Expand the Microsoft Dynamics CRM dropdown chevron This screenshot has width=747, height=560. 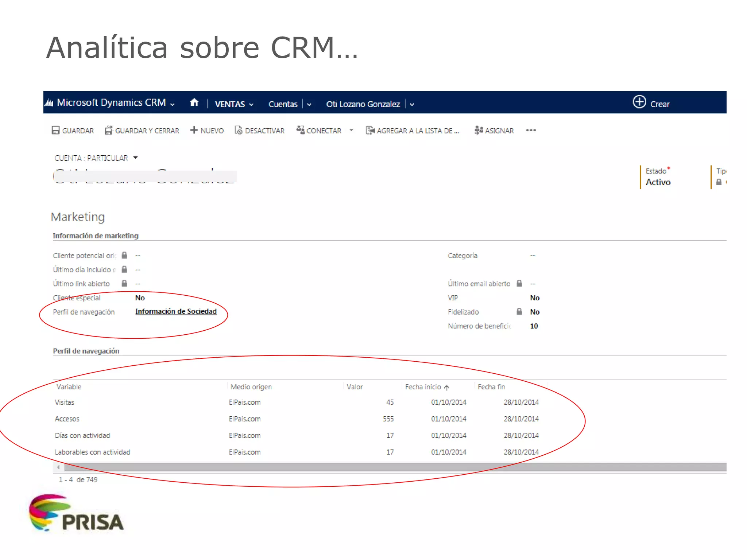173,104
